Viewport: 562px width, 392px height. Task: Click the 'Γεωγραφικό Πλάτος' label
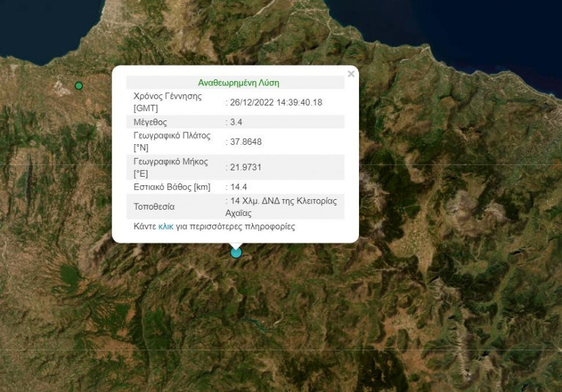(172, 136)
